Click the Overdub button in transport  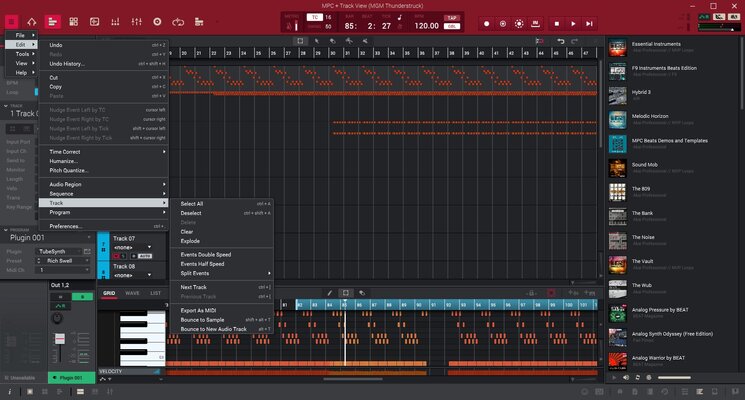(503, 23)
